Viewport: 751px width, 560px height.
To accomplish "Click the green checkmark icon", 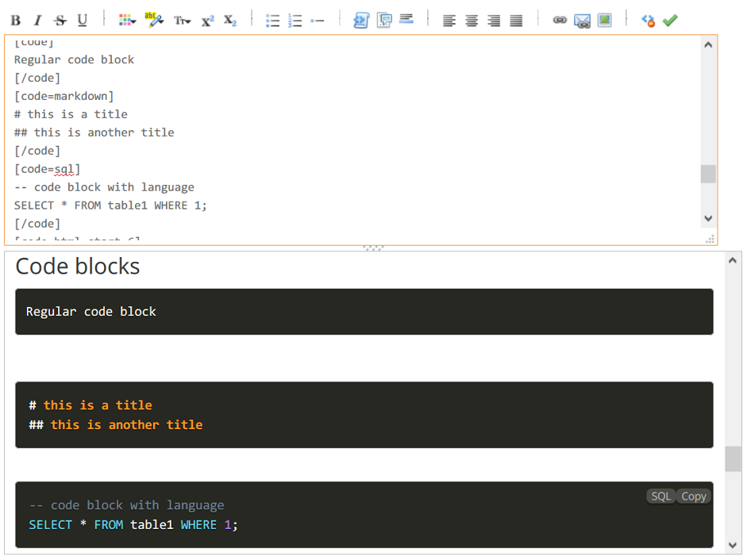I will tap(670, 21).
